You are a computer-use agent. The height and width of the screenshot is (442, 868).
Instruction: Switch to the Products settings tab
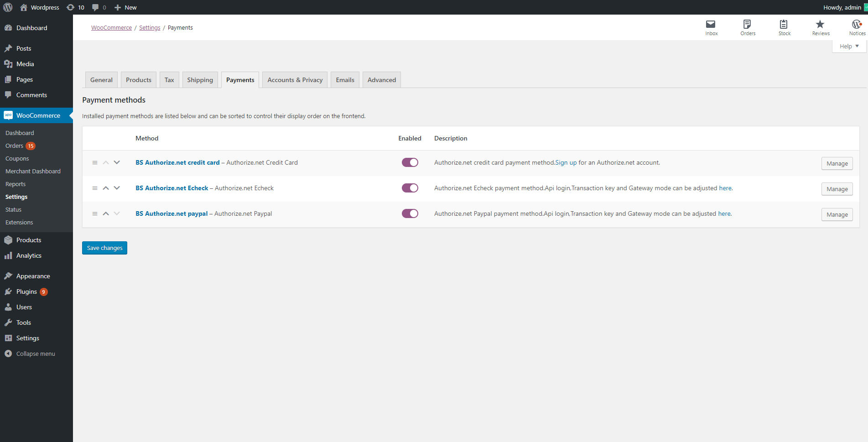click(139, 80)
